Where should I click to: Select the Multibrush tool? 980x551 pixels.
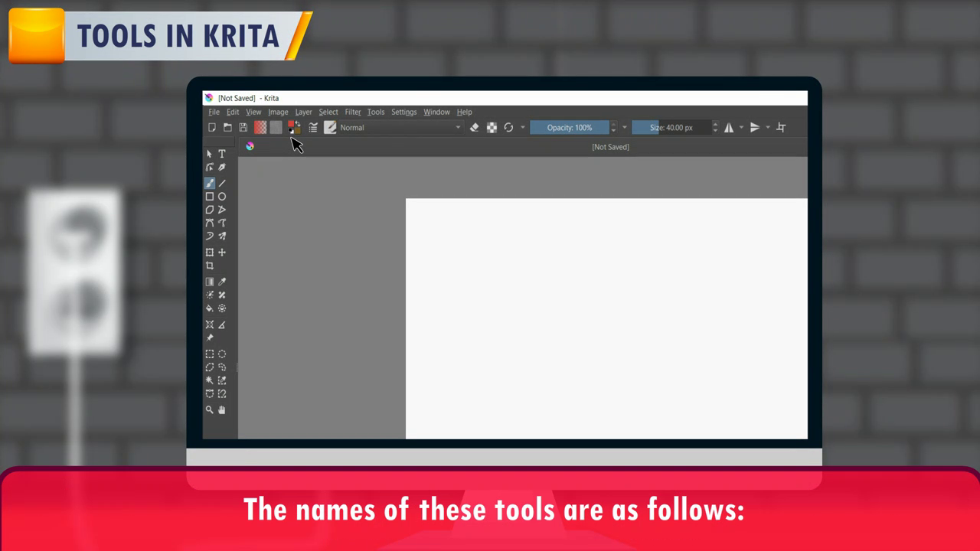tap(222, 236)
